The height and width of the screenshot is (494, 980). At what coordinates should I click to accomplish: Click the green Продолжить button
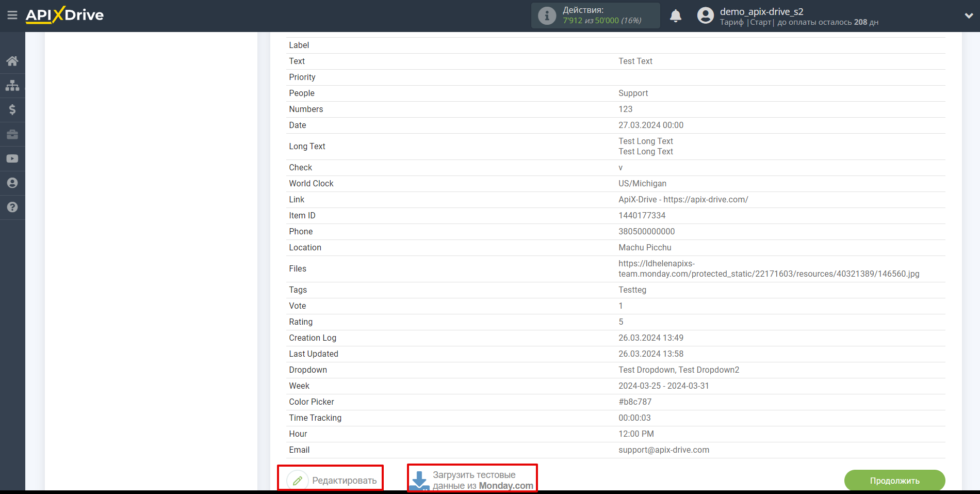[895, 481]
